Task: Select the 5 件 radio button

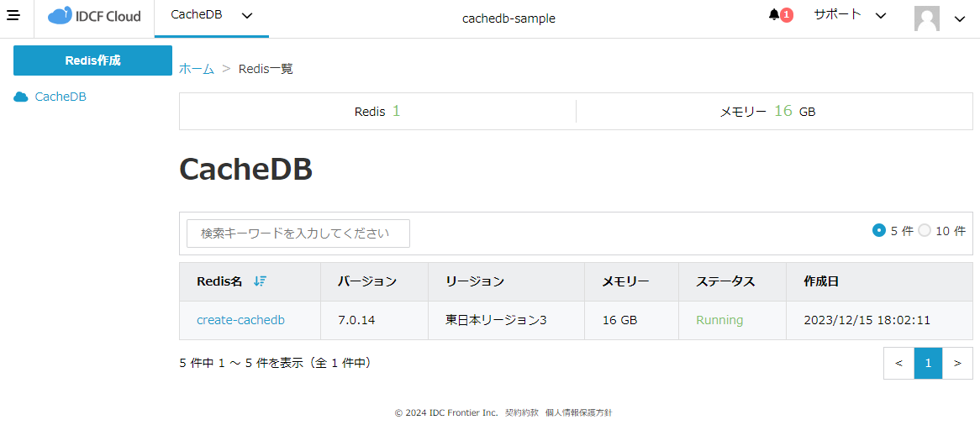Action: (879, 230)
